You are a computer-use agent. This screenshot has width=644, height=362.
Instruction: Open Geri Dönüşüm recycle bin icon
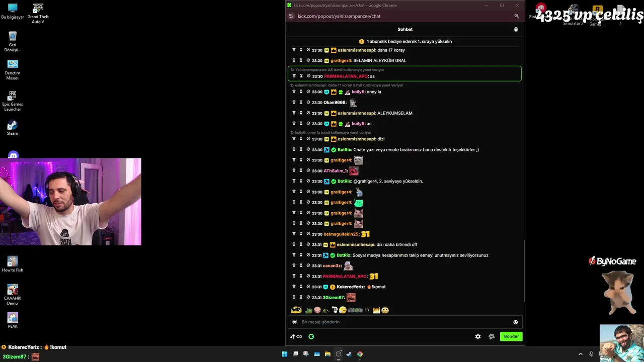click(x=13, y=42)
